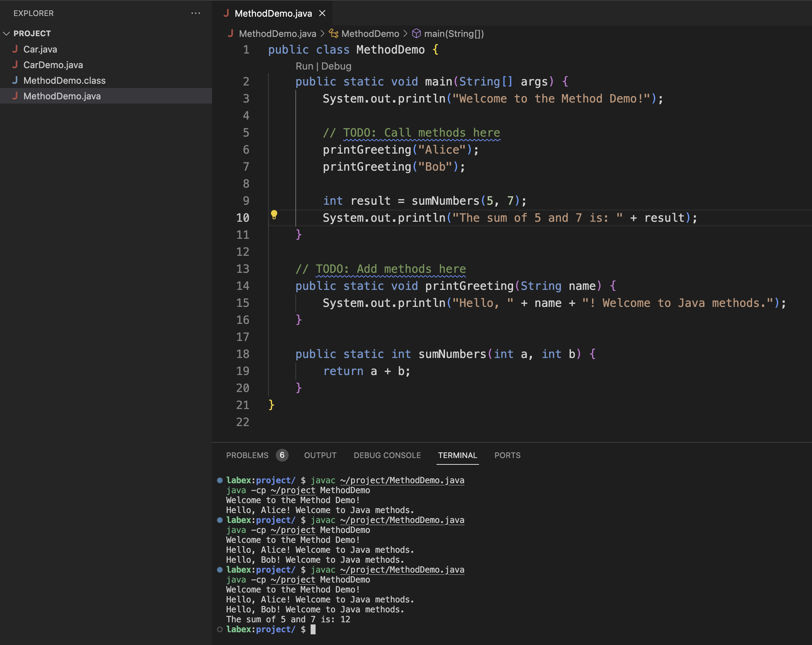Run the main method via Run code lens

(304, 66)
